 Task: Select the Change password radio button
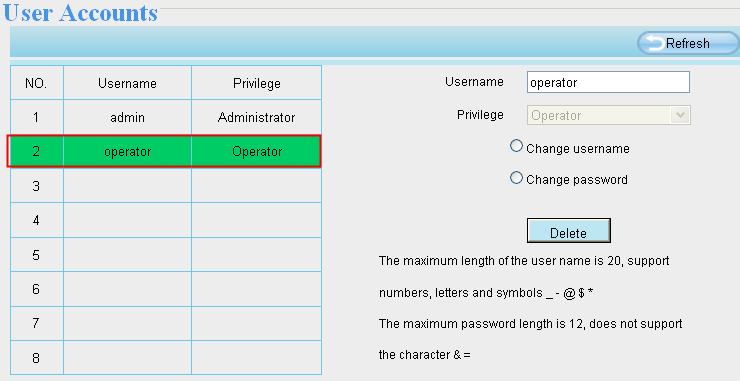point(516,178)
